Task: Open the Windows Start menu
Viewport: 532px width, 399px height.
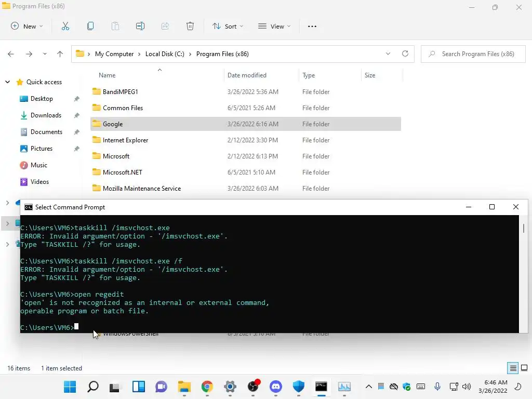Action: click(70, 387)
